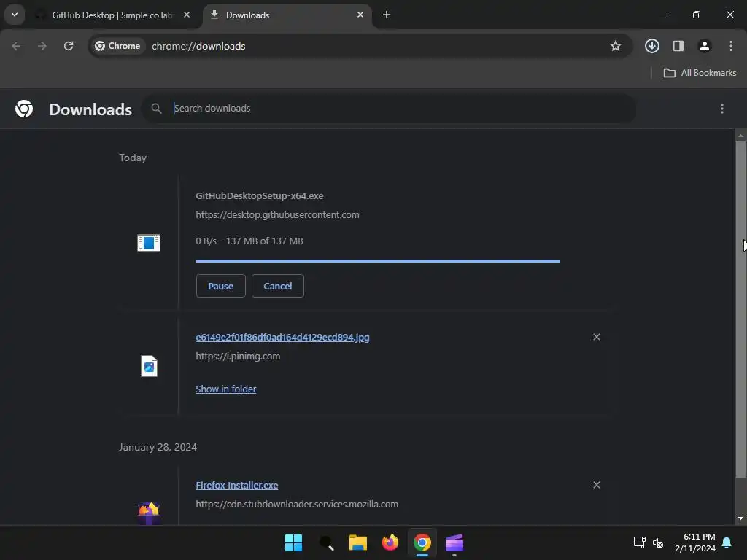The image size is (747, 560).
Task: Close the Downloads tab
Action: pos(360,15)
